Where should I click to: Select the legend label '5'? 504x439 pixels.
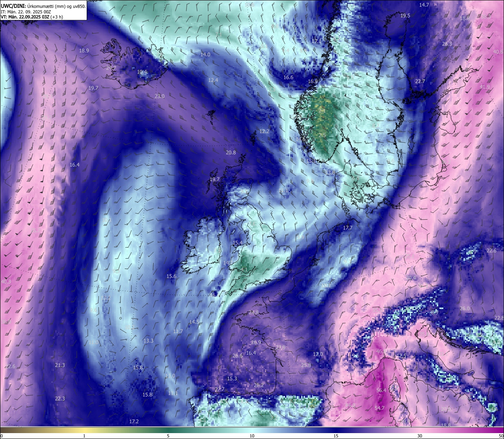(168, 436)
